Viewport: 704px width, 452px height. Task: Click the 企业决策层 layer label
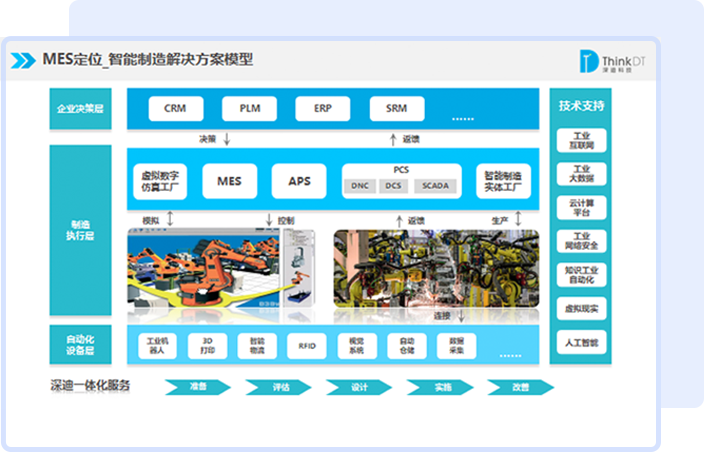[80, 109]
